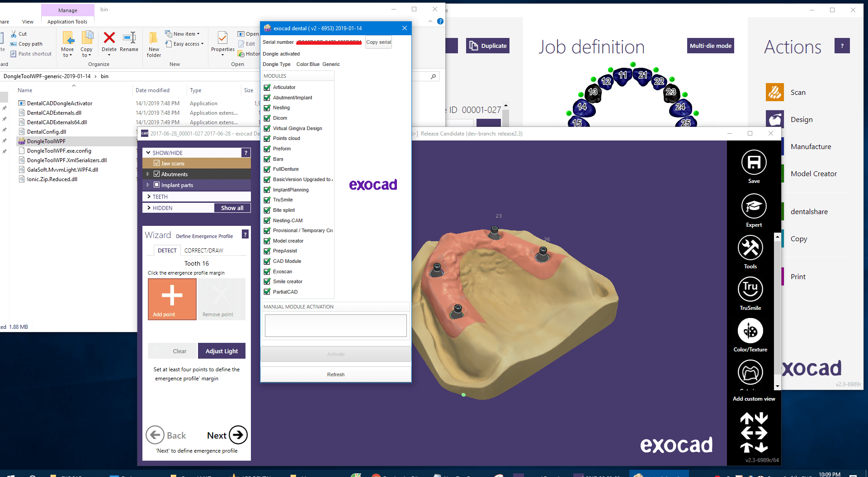
Task: Open the Application Tools ribbon tab
Action: pyautogui.click(x=67, y=22)
